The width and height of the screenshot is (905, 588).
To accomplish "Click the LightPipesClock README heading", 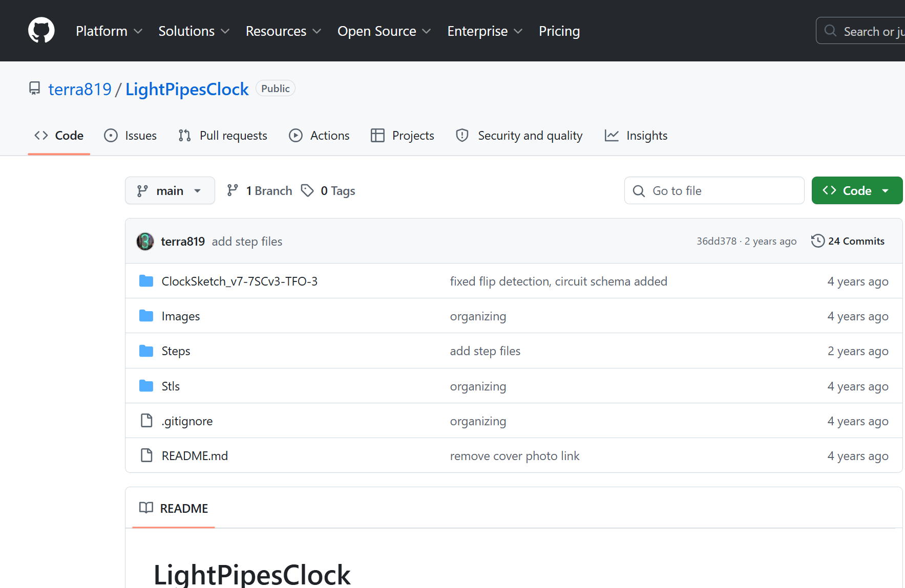I will 252,574.
